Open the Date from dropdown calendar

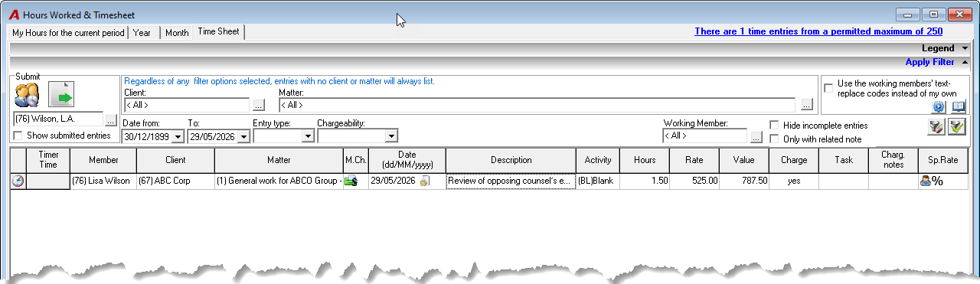click(x=178, y=136)
